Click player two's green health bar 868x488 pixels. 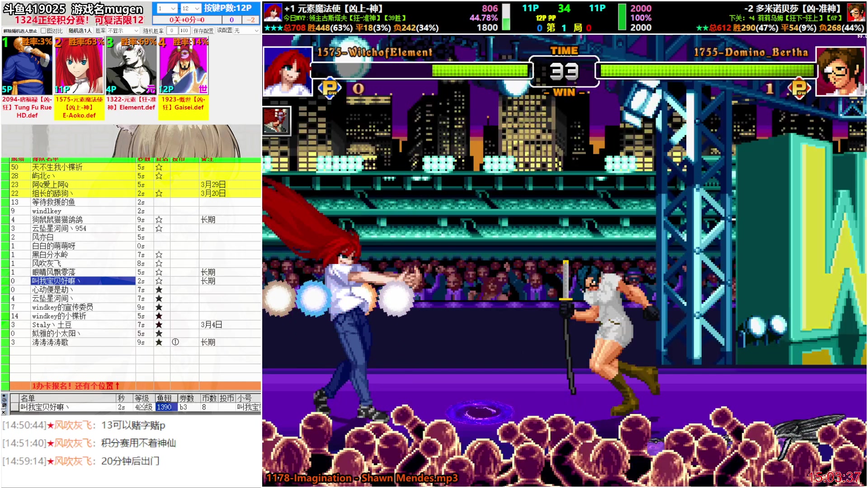pos(706,70)
